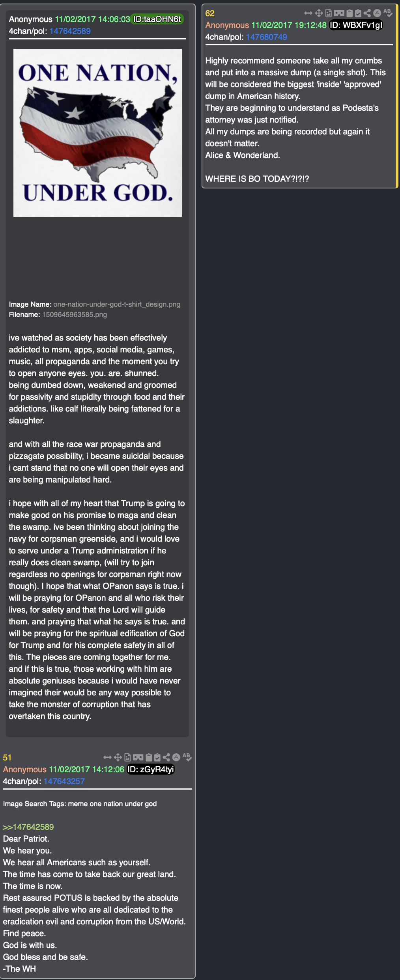The width and height of the screenshot is (400, 980).
Task: Click the share icon on post 62
Action: coord(367,13)
